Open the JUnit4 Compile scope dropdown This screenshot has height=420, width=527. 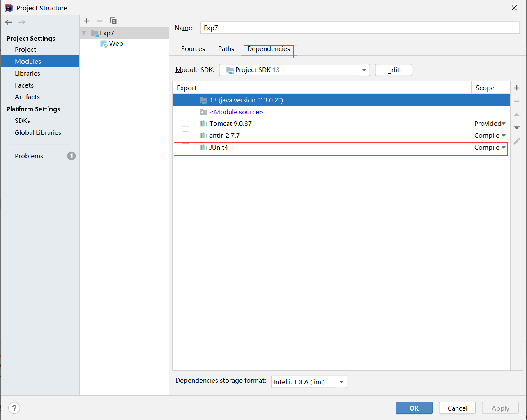click(x=490, y=148)
